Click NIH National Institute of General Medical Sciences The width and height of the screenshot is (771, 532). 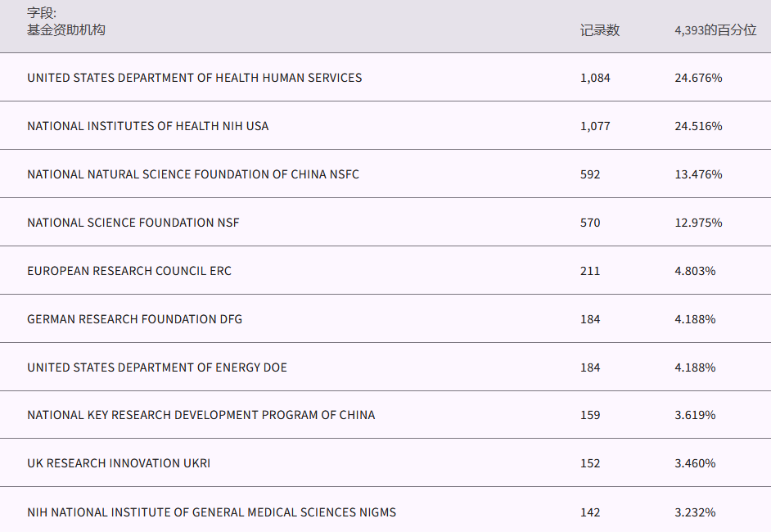point(211,512)
